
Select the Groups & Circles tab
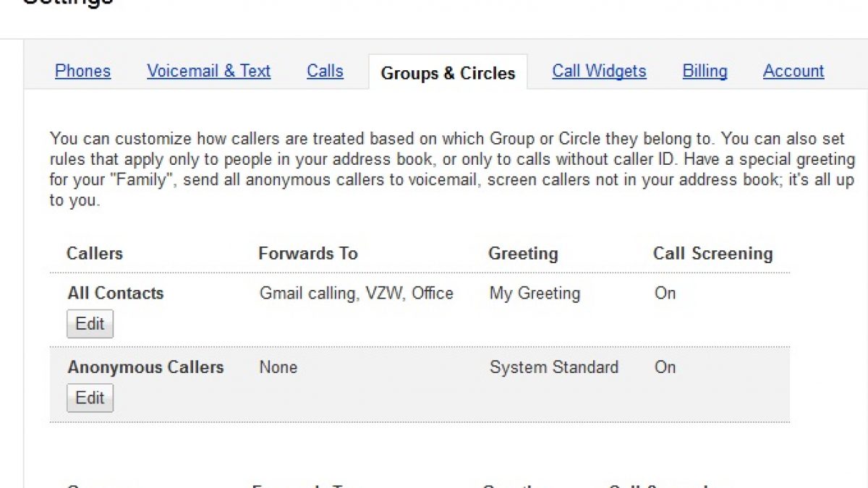pyautogui.click(x=448, y=73)
